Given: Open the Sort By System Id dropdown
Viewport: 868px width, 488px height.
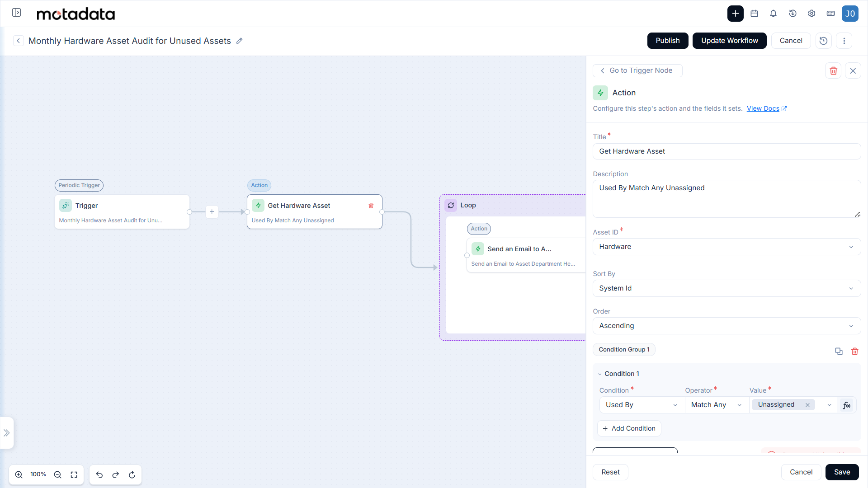Looking at the screenshot, I should point(726,288).
